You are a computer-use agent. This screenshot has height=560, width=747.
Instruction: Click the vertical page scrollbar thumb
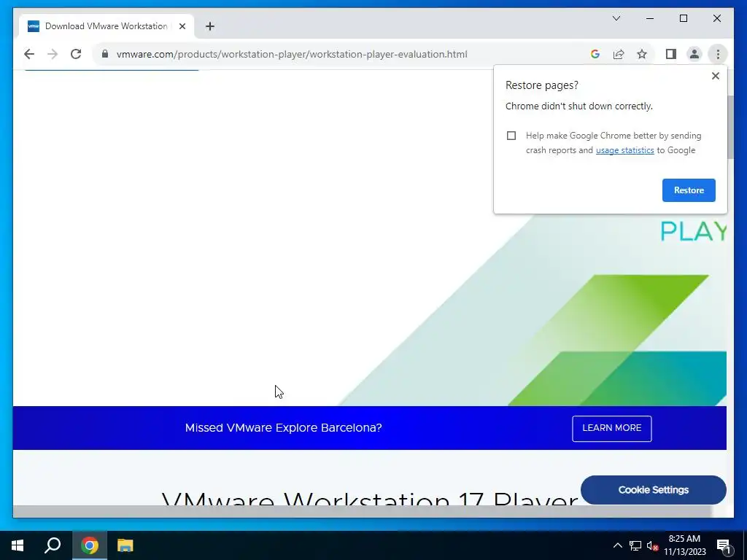tap(729, 127)
